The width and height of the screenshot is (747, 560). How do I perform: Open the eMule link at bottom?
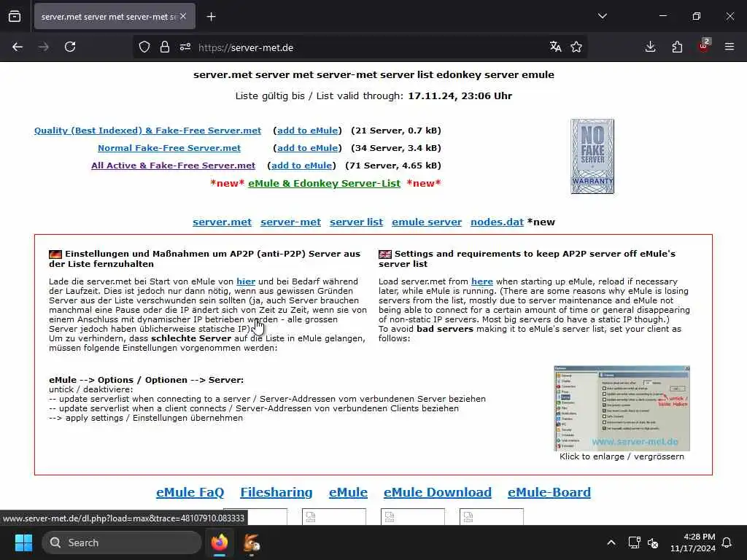348,492
